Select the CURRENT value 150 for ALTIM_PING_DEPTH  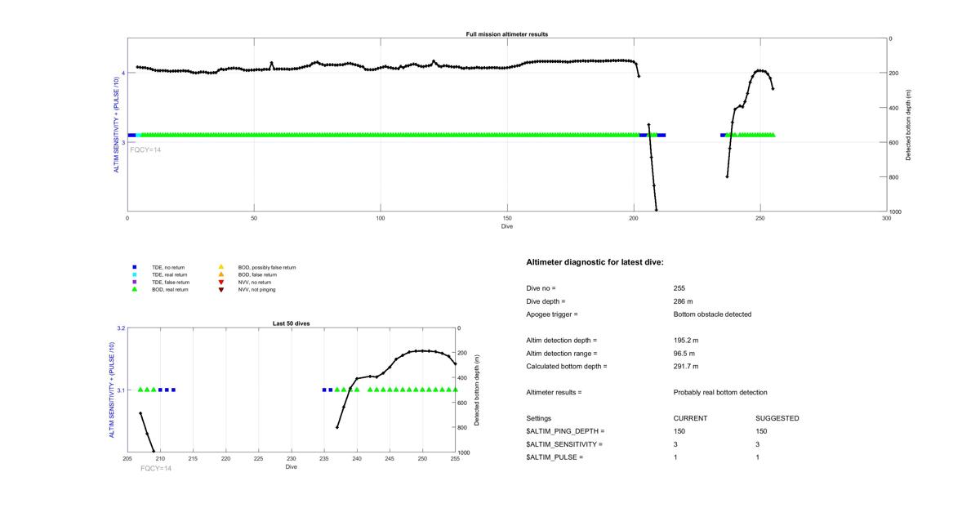679,431
